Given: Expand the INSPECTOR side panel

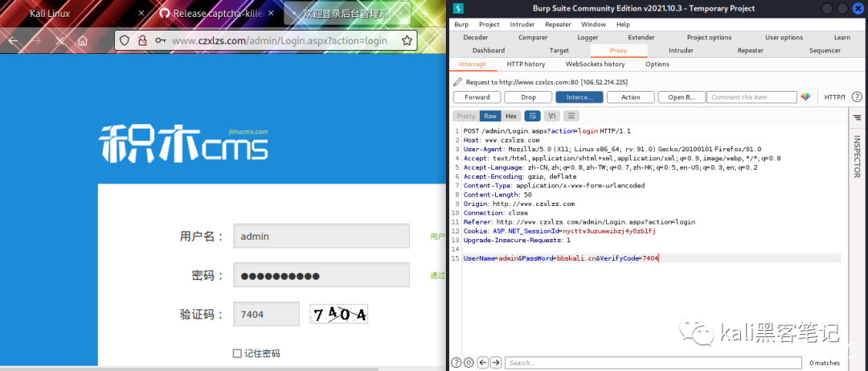Looking at the screenshot, I should (x=857, y=156).
